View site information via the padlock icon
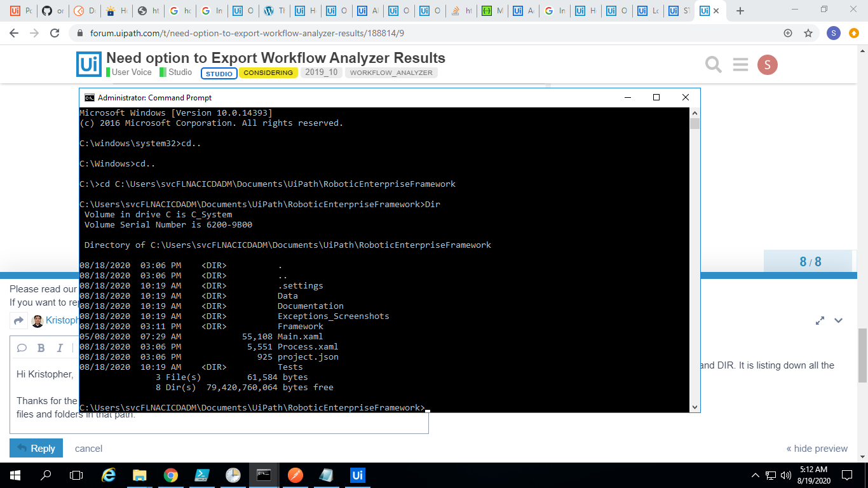This screenshot has width=868, height=488. tap(79, 33)
